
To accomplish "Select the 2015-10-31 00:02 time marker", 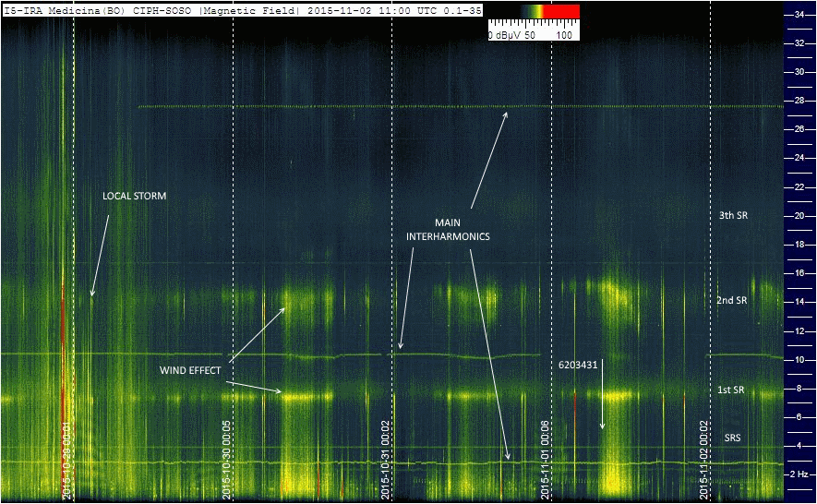I will pos(387,461).
